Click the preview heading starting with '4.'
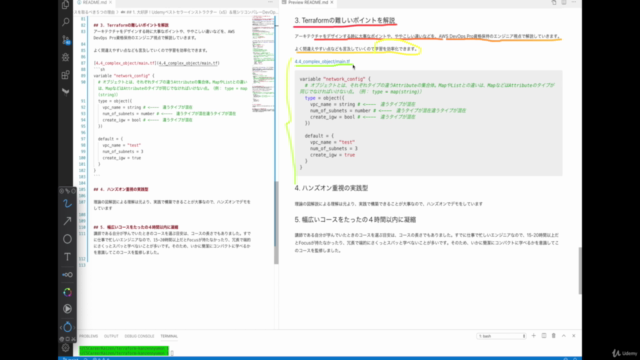 331,188
